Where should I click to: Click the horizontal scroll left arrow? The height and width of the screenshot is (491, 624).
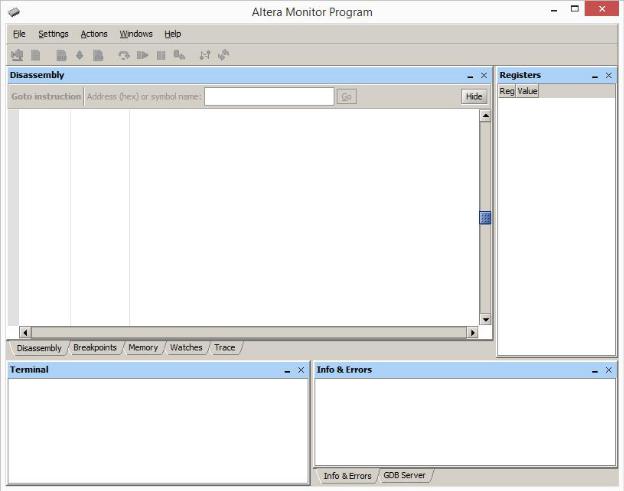25,332
